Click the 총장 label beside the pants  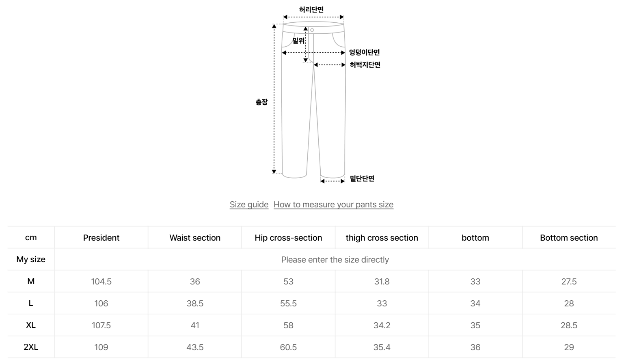pos(261,102)
